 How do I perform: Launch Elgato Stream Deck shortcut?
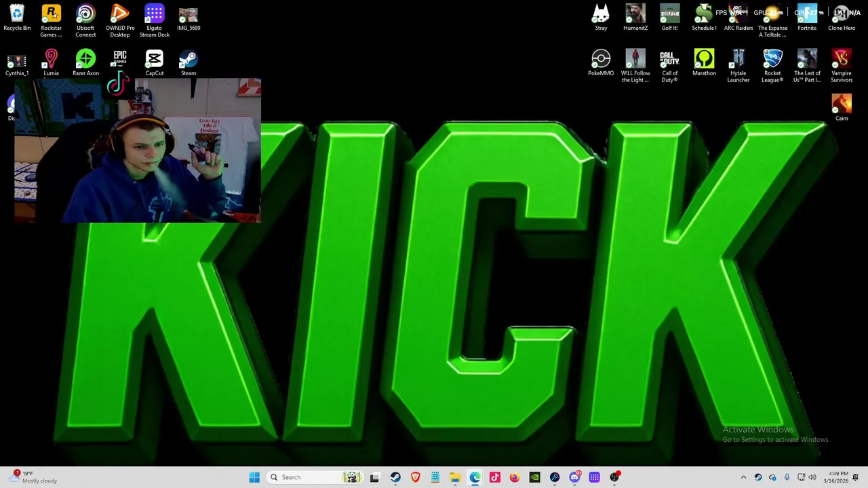coord(154,21)
